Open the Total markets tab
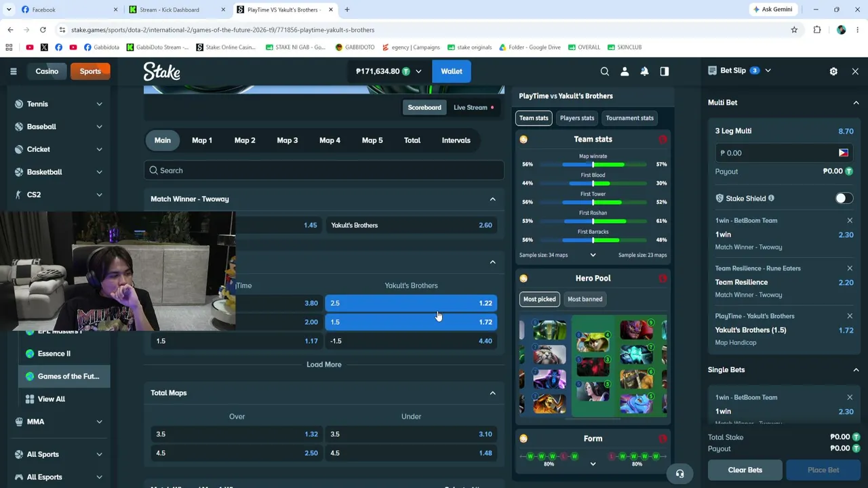868x488 pixels. 412,140
